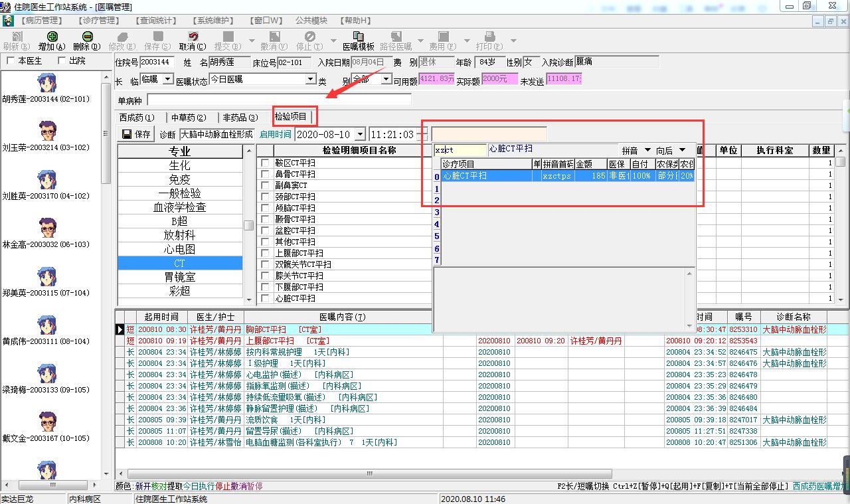Open the 启用时间 date dropdown
The height and width of the screenshot is (504, 850).
click(x=360, y=134)
